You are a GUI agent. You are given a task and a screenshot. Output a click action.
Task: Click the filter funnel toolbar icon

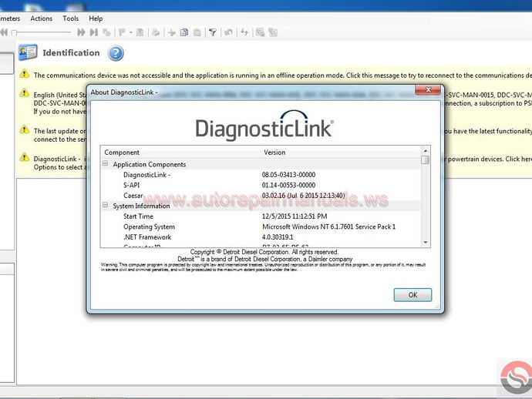[x=213, y=32]
